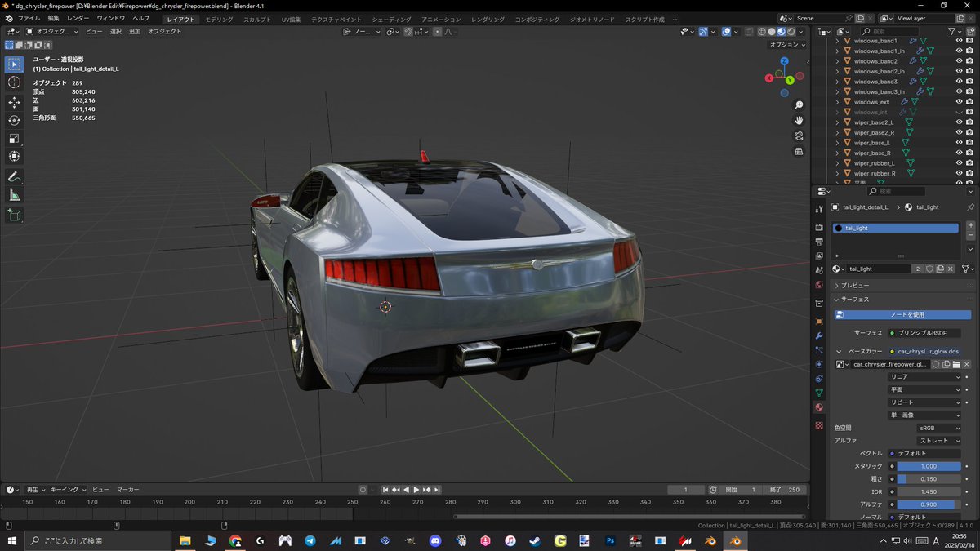Select the Transform tool
This screenshot has width=980, height=551.
coord(15,157)
